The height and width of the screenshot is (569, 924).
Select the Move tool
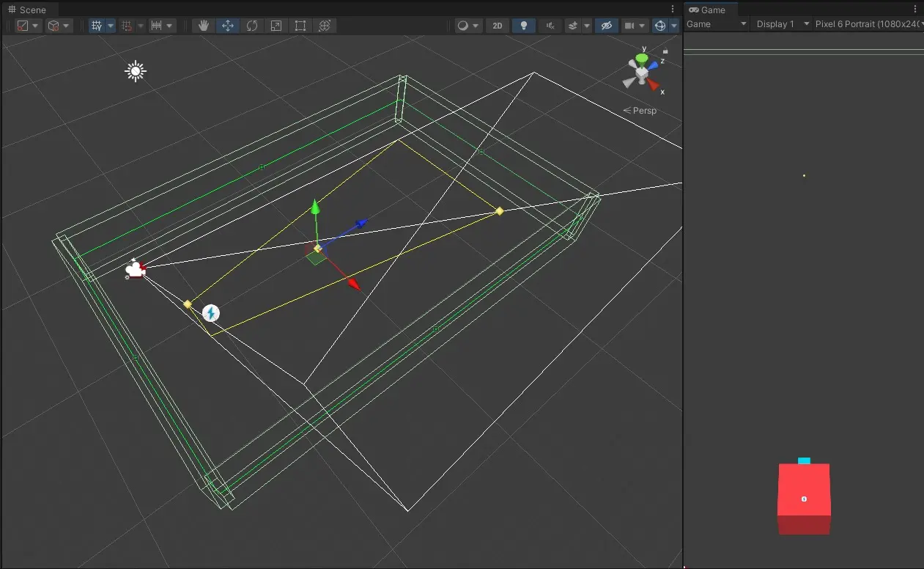coord(228,26)
